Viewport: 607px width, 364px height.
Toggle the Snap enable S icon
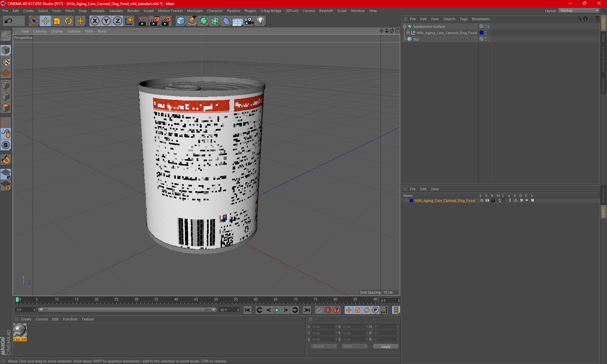[6, 145]
